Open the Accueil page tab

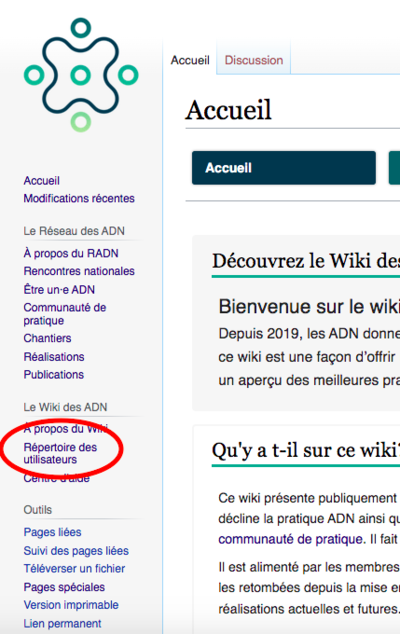(x=190, y=60)
